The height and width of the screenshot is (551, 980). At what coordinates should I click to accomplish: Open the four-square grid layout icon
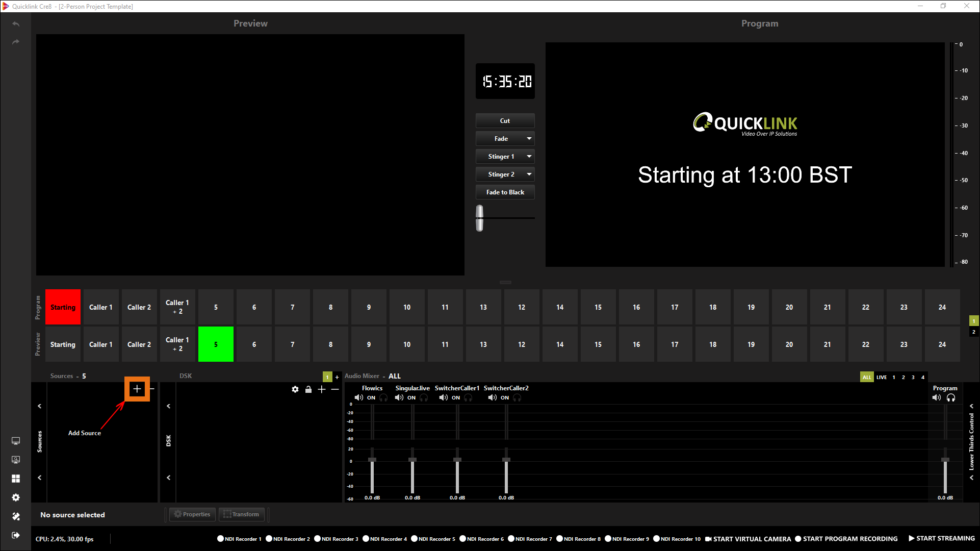click(x=16, y=479)
